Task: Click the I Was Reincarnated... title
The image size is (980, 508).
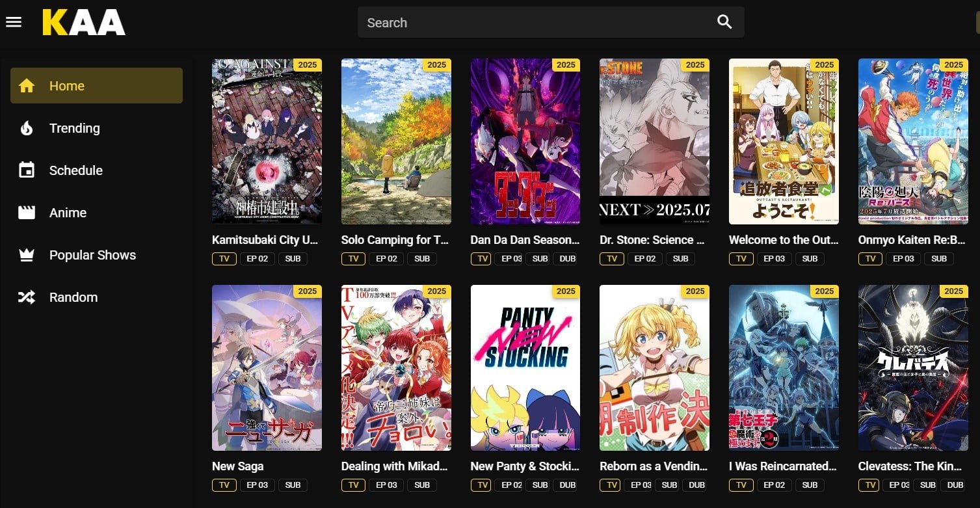Action: coord(783,466)
